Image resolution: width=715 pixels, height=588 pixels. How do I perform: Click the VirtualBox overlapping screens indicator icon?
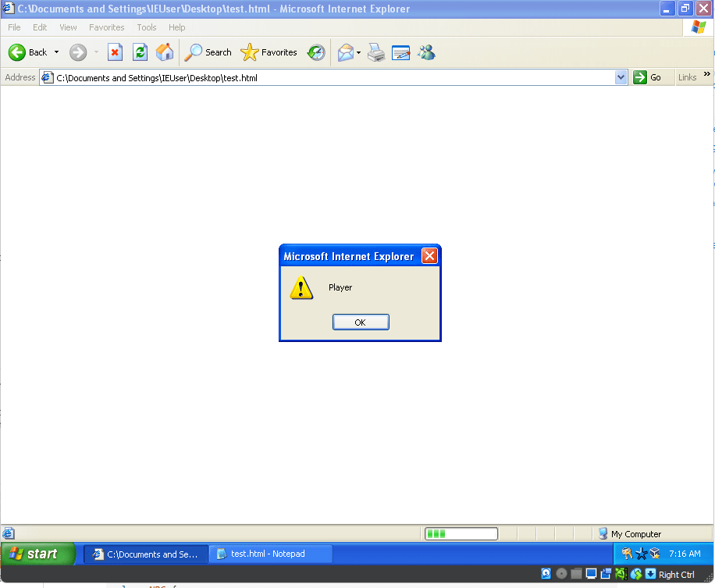606,574
